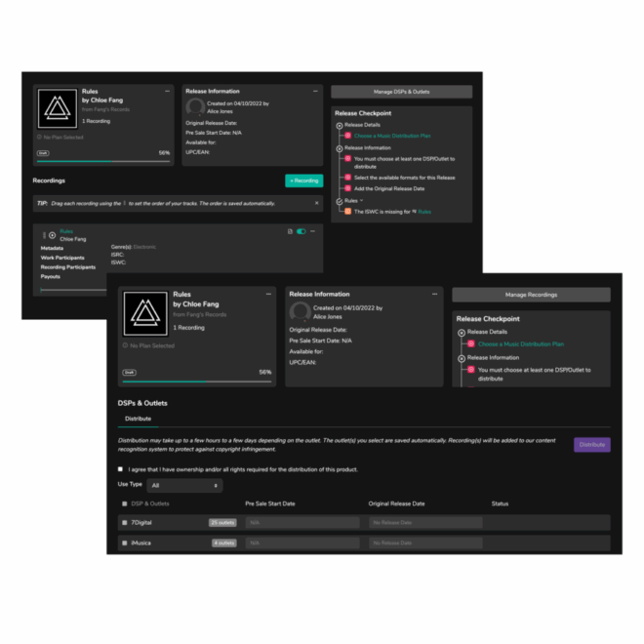644x644 pixels.
Task: Check the 7Digital outlet checkbox
Action: tap(125, 523)
